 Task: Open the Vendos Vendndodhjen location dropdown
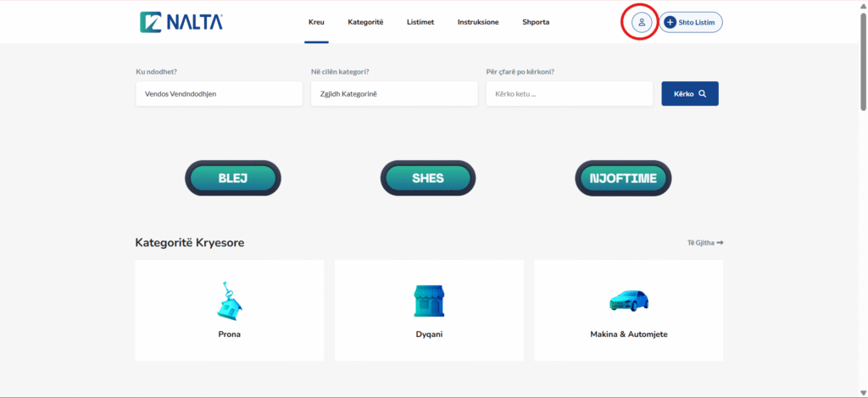219,94
